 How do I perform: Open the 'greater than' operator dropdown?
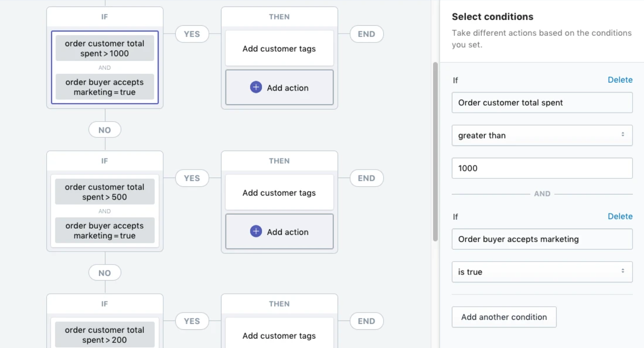542,135
